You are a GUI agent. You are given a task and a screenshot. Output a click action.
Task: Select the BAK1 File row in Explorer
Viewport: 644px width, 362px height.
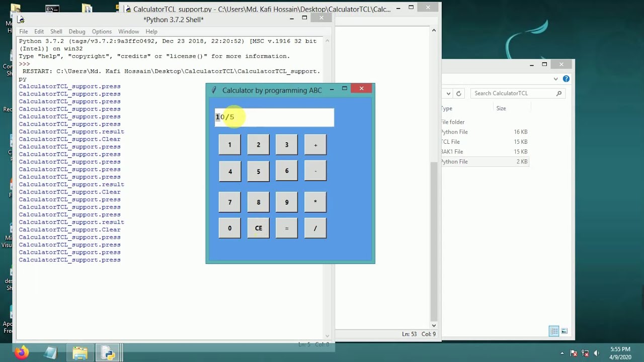486,152
